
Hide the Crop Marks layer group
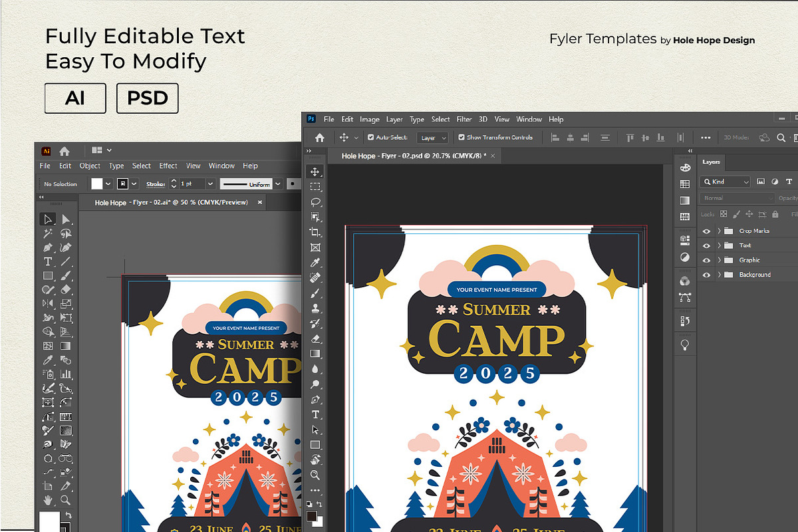click(706, 231)
